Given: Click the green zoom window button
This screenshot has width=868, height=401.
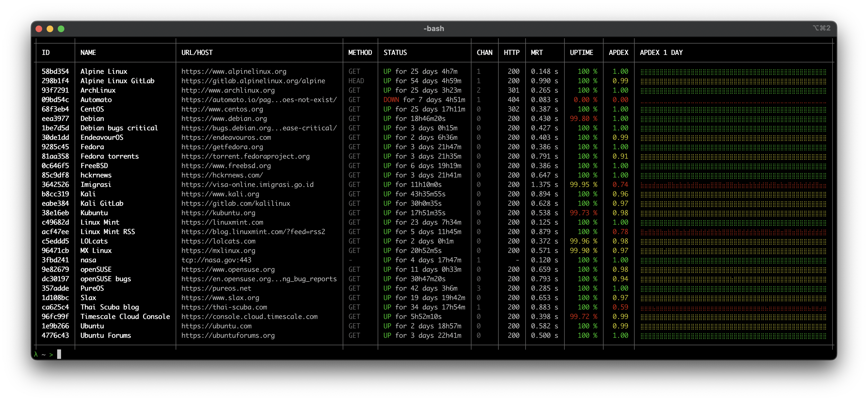Looking at the screenshot, I should pyautogui.click(x=61, y=29).
